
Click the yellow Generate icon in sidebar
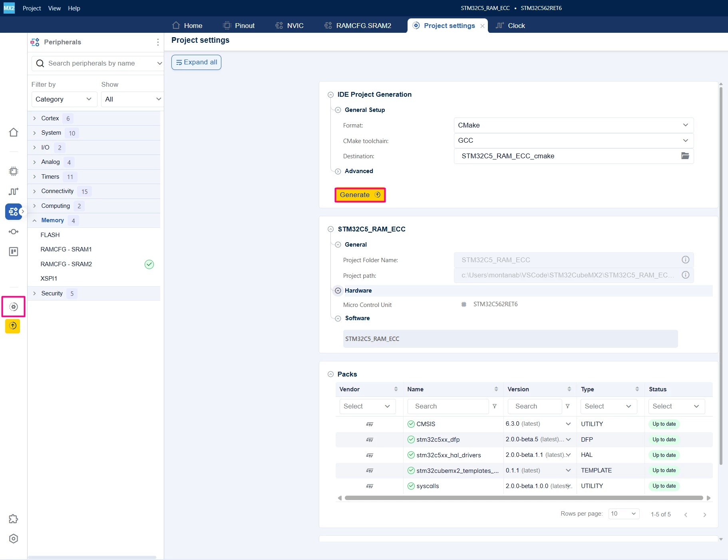13,326
